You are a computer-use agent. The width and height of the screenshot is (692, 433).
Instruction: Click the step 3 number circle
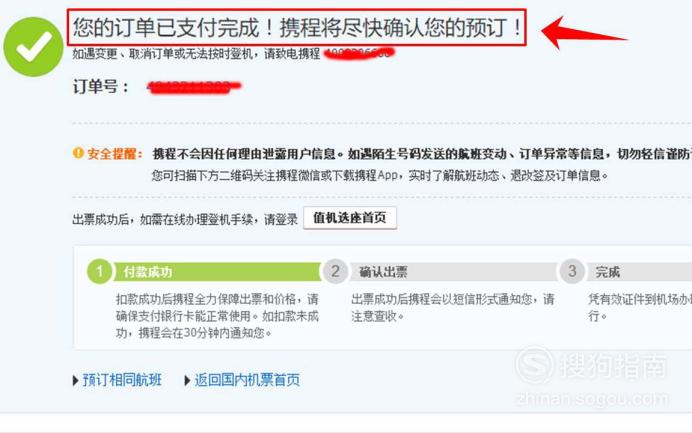click(572, 271)
